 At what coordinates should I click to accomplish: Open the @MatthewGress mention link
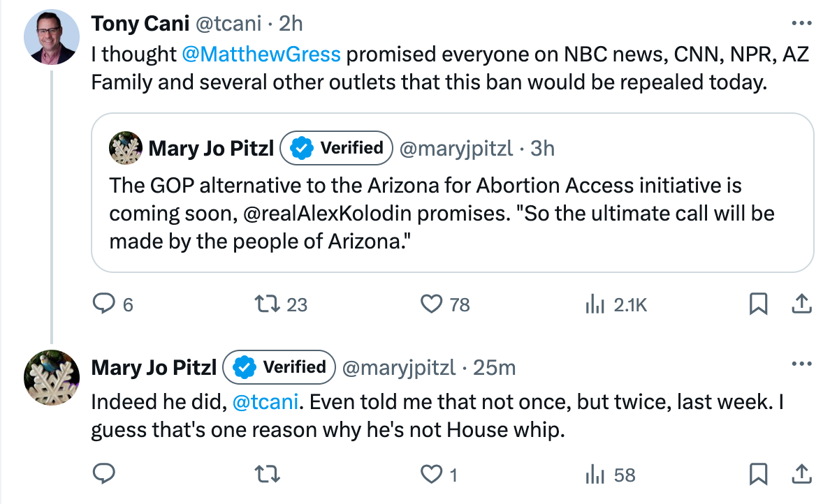click(x=261, y=54)
